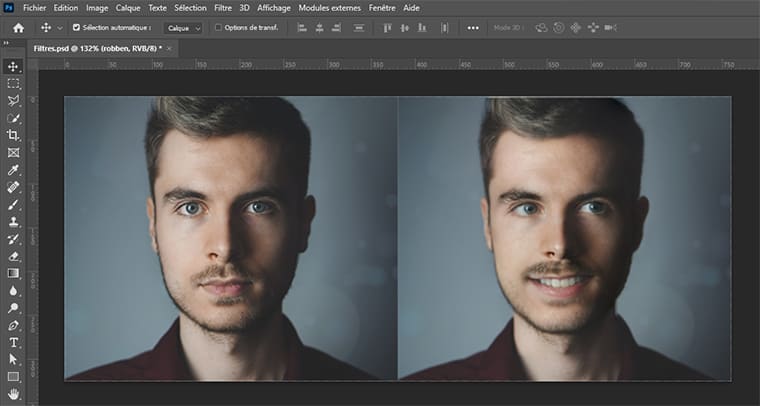This screenshot has height=406, width=760.
Task: Select the Dodge tool
Action: tap(13, 308)
